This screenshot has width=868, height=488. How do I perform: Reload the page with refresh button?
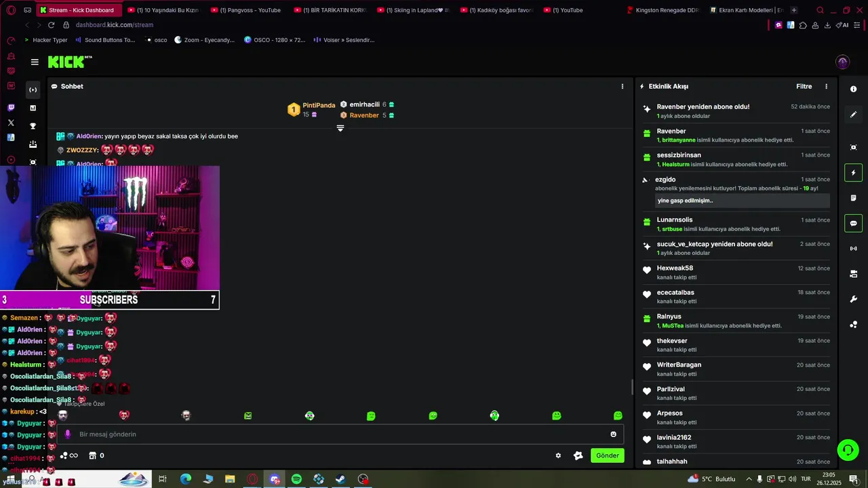pos(51,25)
